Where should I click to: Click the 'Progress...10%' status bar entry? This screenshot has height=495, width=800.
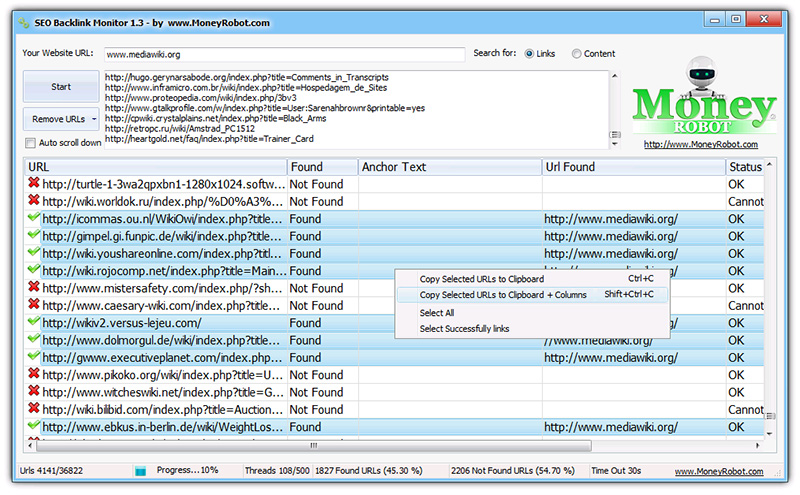coord(187,470)
